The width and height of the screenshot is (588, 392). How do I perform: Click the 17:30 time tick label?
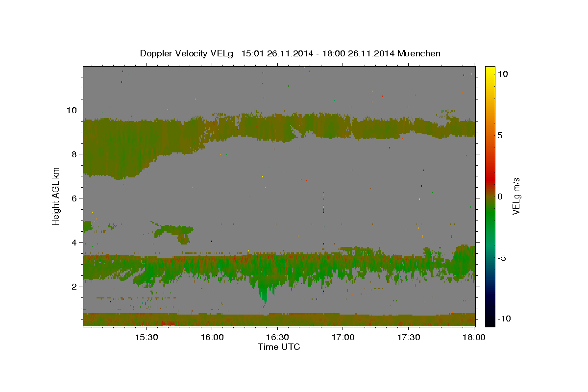coord(409,337)
